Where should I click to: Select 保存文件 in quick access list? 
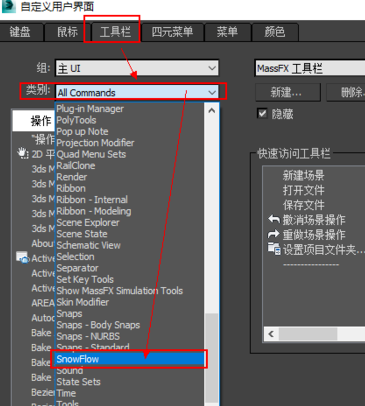[303, 205]
